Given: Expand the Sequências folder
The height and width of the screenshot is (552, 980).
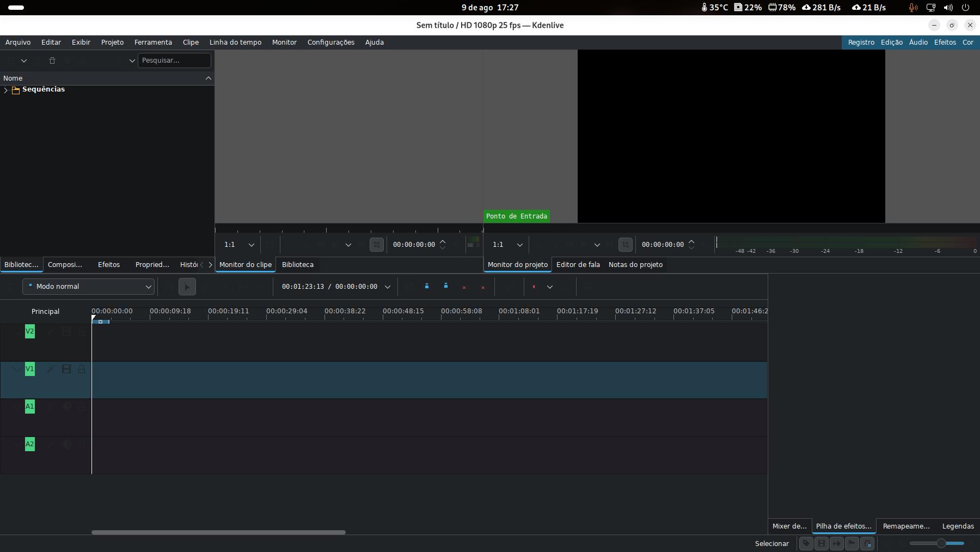Looking at the screenshot, I should 6,90.
